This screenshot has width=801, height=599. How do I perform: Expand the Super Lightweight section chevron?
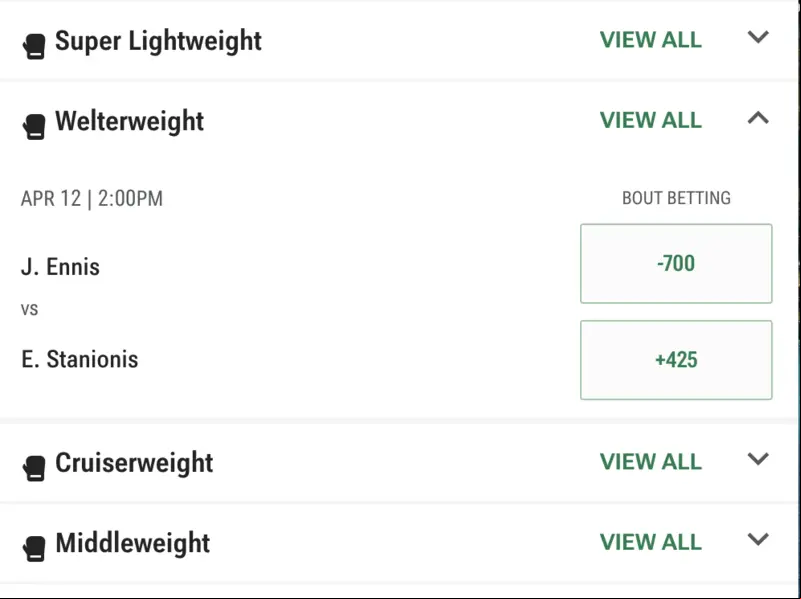(758, 37)
